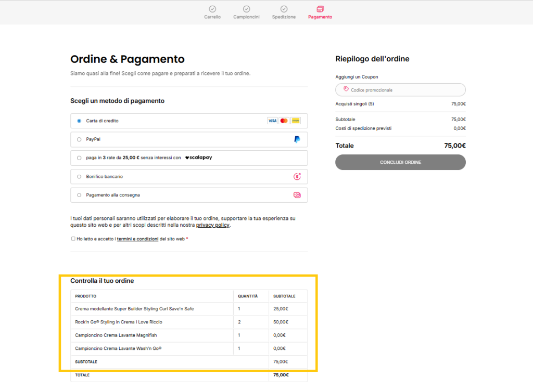Open the privacy policy link
The image size is (533, 392).
click(x=213, y=225)
